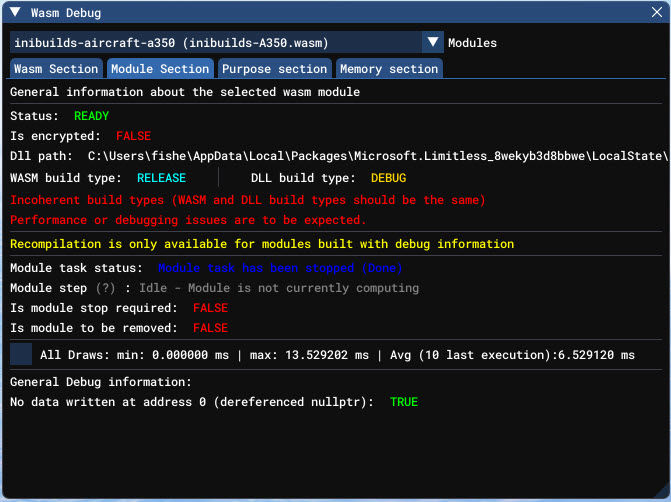The image size is (671, 502).
Task: Click the Wasm Debug title bar text
Action: (x=66, y=14)
